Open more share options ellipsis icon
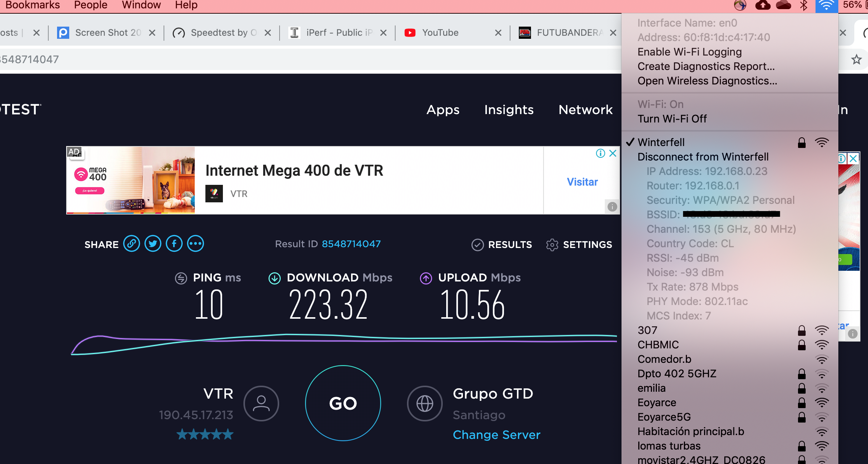The width and height of the screenshot is (868, 464). (196, 244)
